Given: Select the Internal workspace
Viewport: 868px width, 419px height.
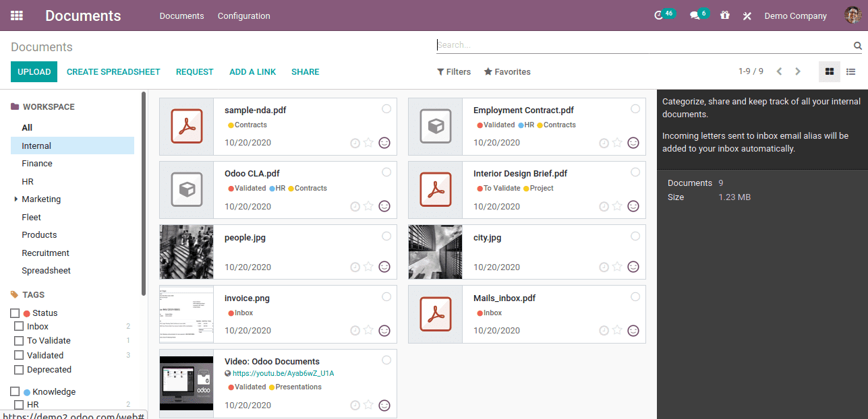Looking at the screenshot, I should (x=72, y=146).
